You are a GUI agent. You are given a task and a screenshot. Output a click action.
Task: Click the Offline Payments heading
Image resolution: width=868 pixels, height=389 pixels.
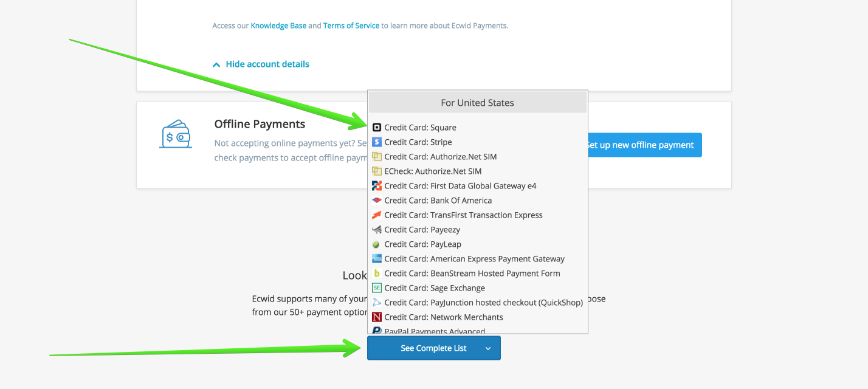click(x=260, y=124)
